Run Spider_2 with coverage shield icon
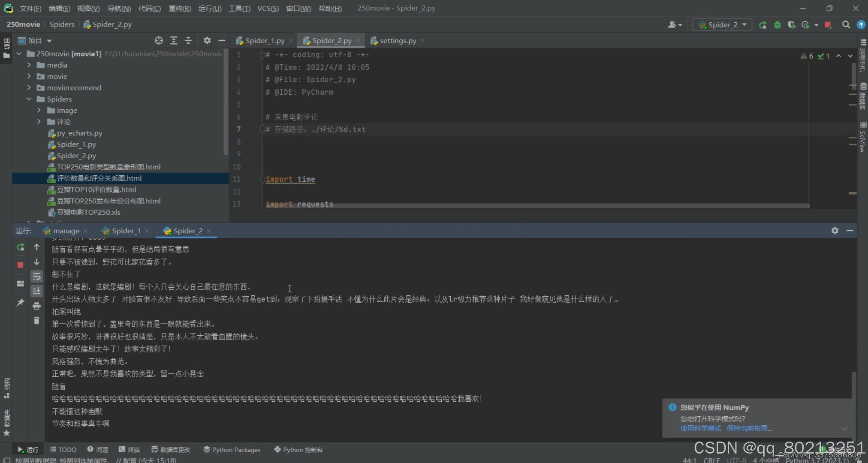Screen dimensions: 868x463 791,25
